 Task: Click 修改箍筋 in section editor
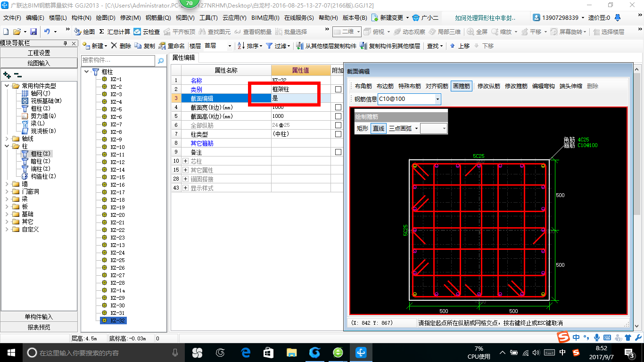(x=516, y=86)
